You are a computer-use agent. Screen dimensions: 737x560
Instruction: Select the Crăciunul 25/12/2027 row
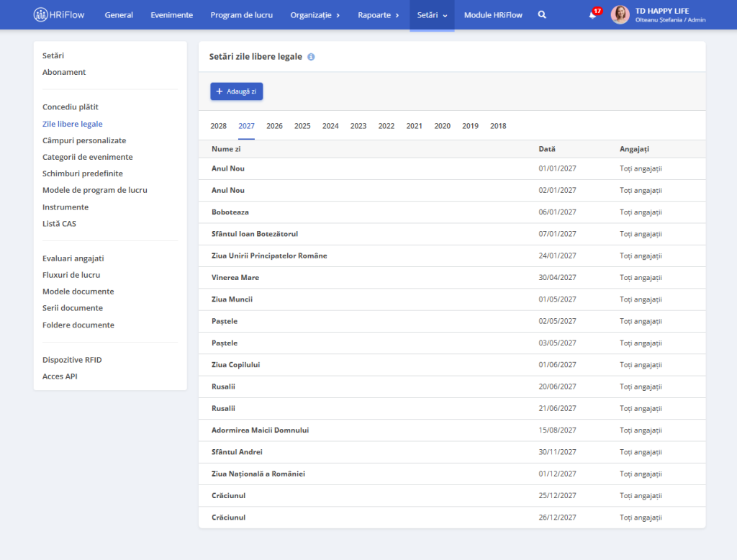452,496
